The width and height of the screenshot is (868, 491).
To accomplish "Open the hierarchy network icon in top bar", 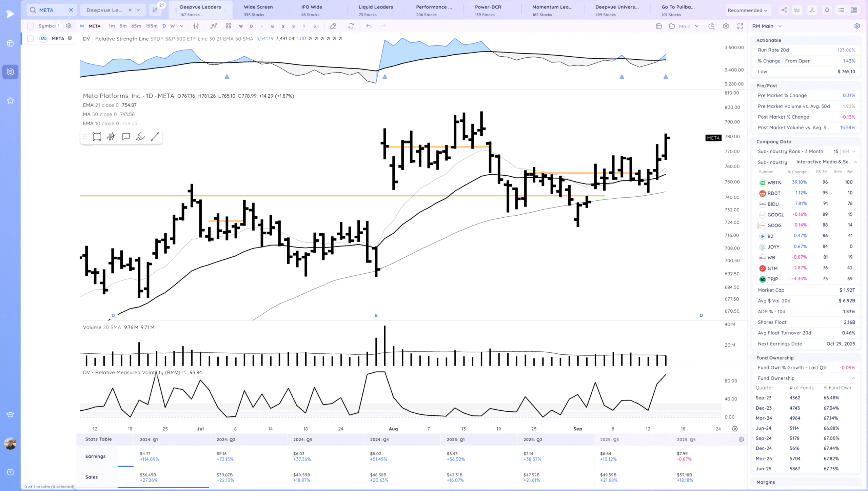I will (x=812, y=10).
